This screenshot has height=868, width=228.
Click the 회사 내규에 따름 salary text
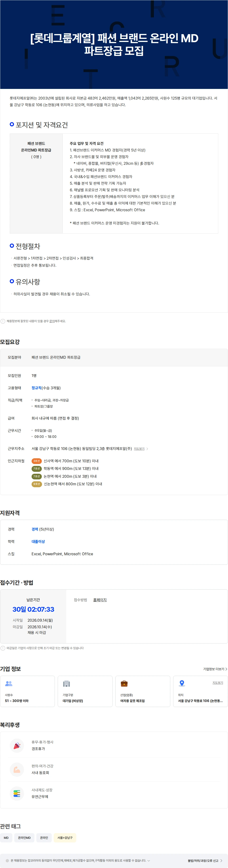pos(55,418)
